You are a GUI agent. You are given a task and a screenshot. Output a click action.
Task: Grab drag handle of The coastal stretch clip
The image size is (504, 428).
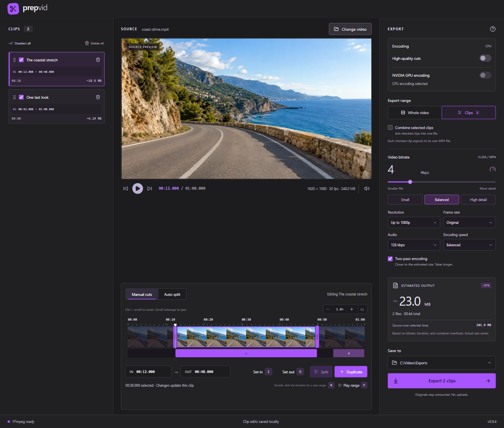15,60
